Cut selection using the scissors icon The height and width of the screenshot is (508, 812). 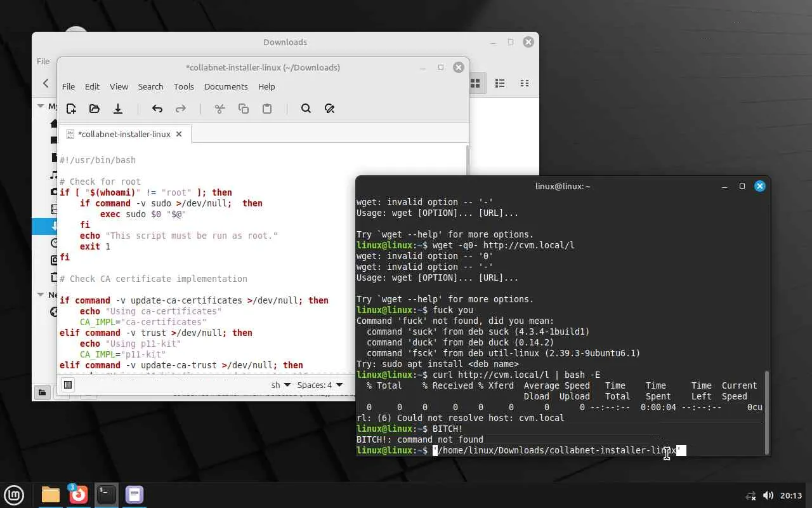click(220, 109)
